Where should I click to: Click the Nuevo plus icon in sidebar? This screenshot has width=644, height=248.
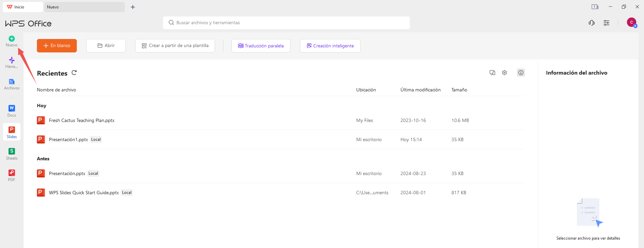point(12,39)
